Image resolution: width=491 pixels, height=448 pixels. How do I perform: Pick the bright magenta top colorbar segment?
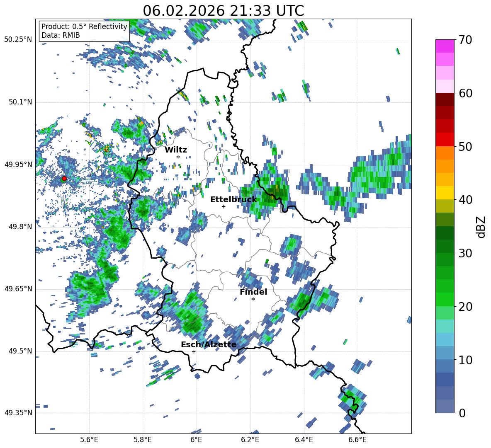tap(445, 46)
